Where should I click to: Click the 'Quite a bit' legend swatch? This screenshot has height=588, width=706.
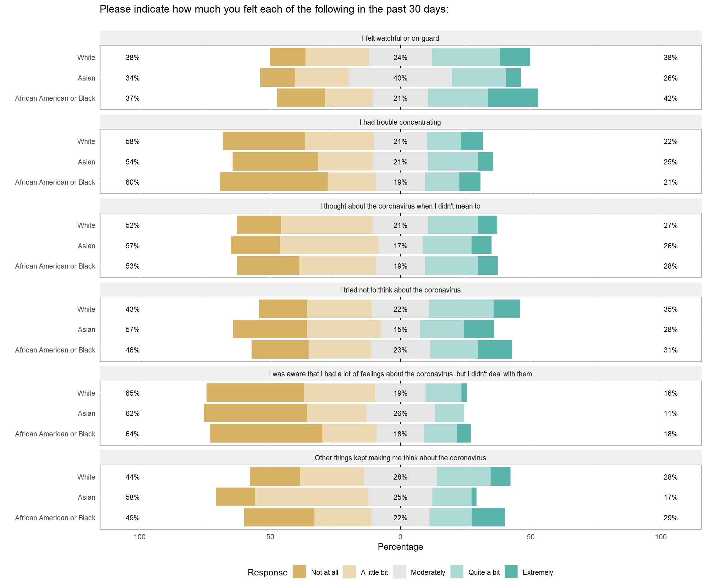click(457, 572)
